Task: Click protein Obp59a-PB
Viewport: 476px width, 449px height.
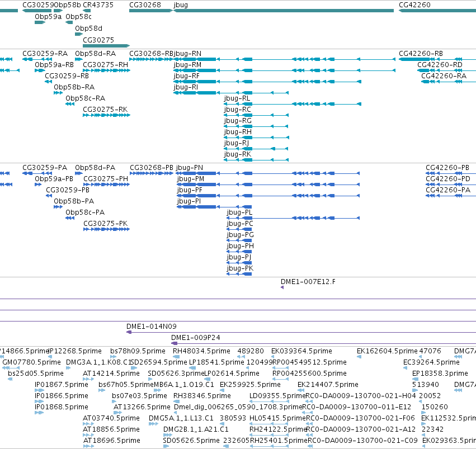Action: click(x=54, y=179)
